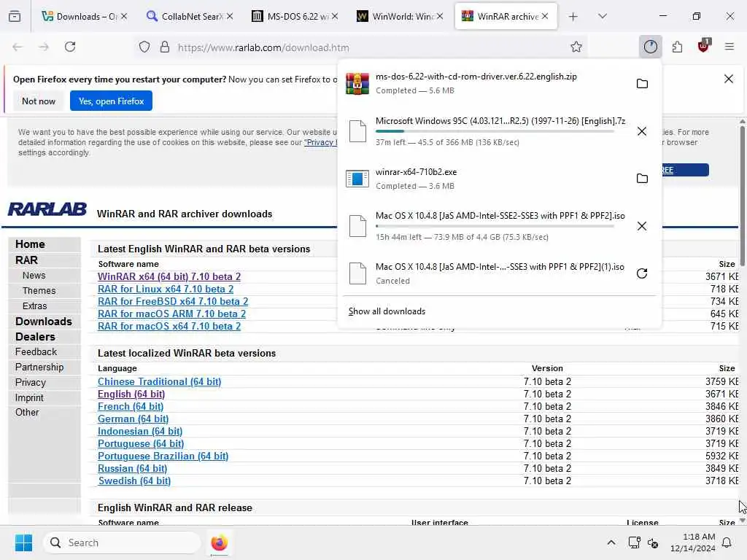Retry the canceled Mac OS X (1).iso download
Viewport: 747px width, 560px height.
[x=642, y=273]
